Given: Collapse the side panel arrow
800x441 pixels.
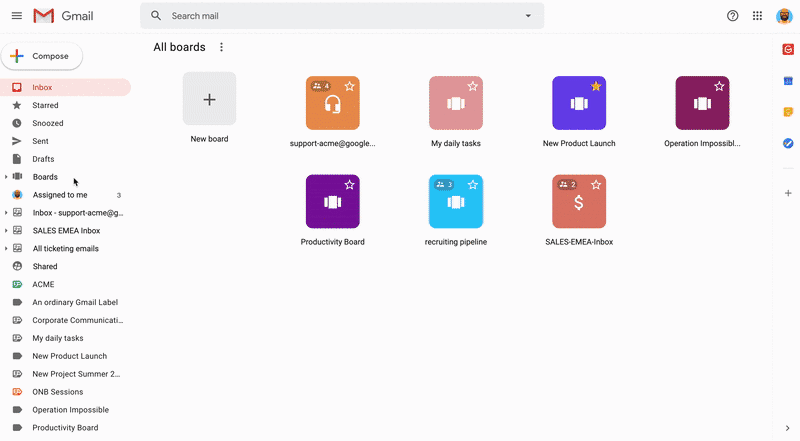Looking at the screenshot, I should [788, 428].
